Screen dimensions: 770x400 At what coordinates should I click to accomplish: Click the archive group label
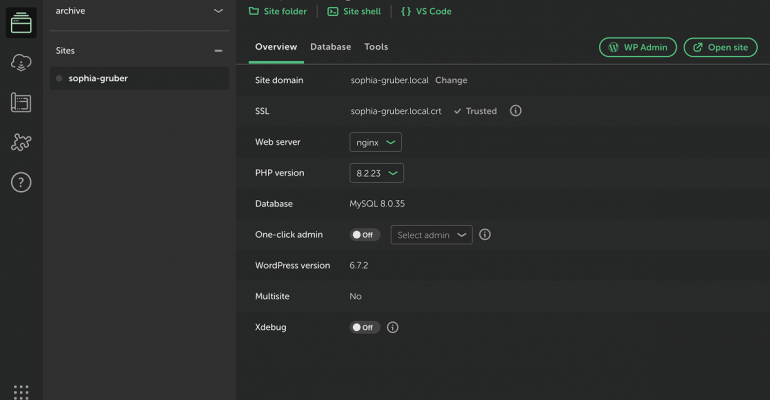click(70, 11)
